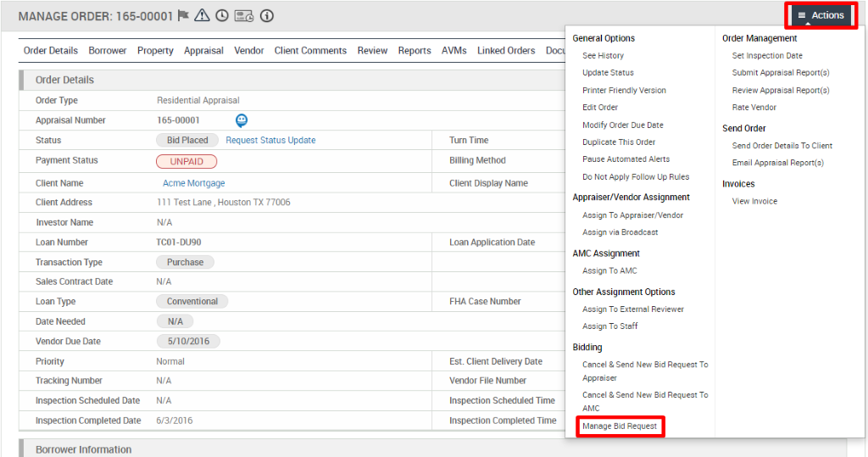Cancel & send new bid request to AMC
Image resolution: width=868 pixels, height=457 pixels.
pyautogui.click(x=645, y=402)
